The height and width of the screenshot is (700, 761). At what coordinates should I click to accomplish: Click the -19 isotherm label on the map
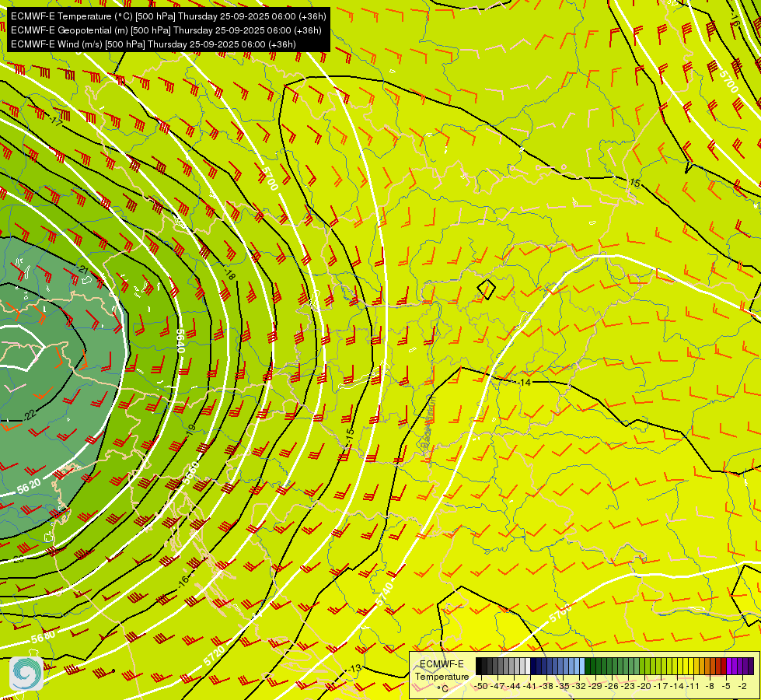[190, 429]
